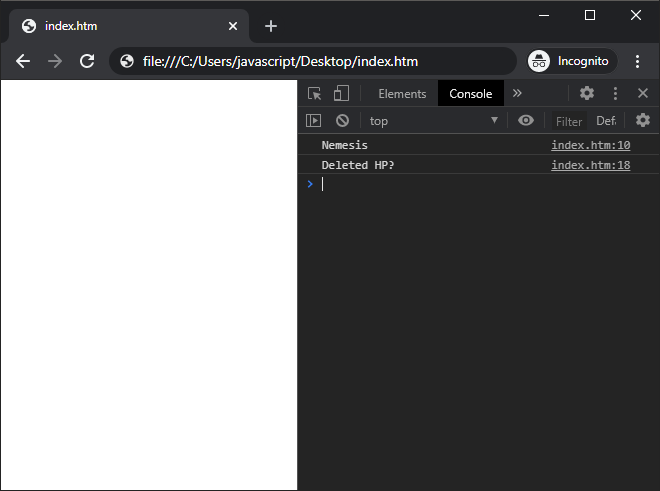Viewport: 660px width, 491px height.
Task: Close the DevTools panel
Action: 643,93
